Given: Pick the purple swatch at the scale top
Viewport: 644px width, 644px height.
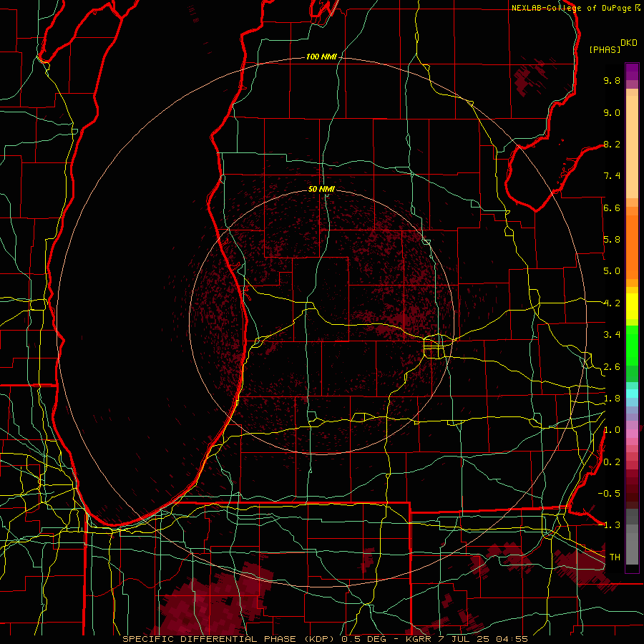Looking at the screenshot, I should tap(632, 72).
